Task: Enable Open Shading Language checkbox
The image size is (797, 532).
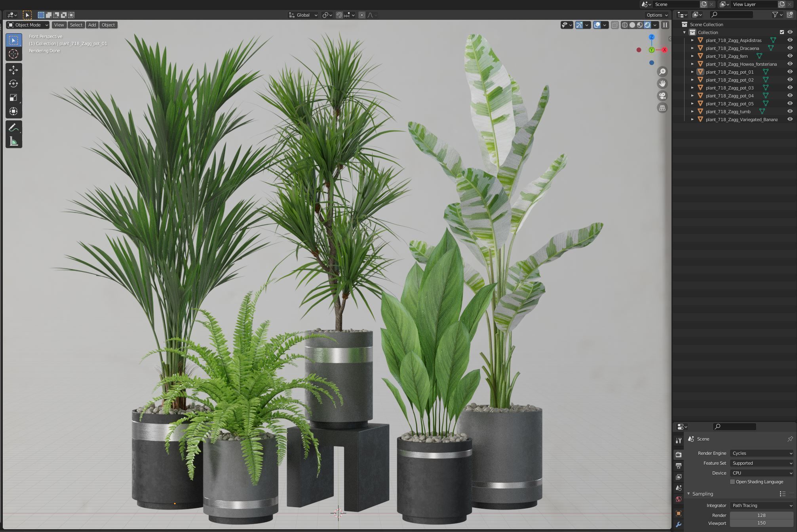Action: [x=732, y=482]
